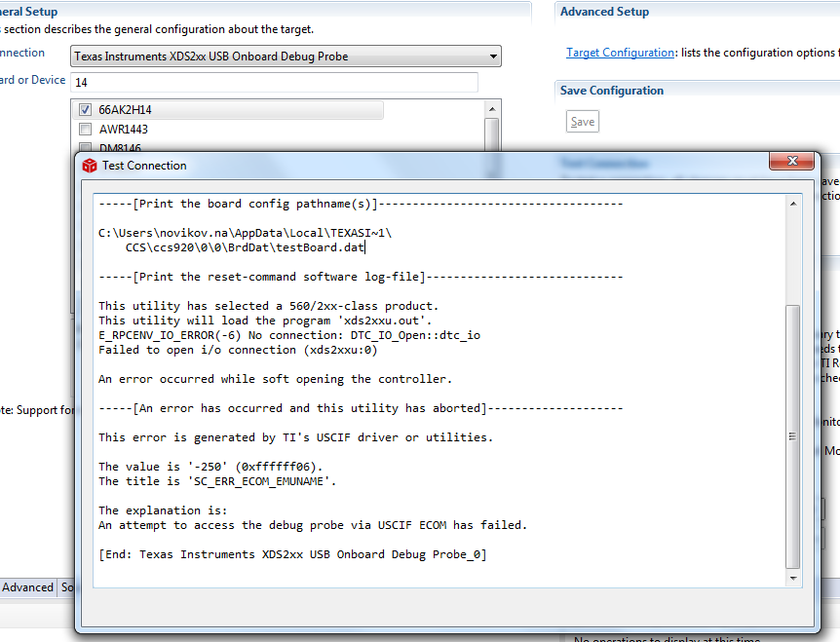Image resolution: width=840 pixels, height=642 pixels.
Task: Select the 66AK2H14 device row
Action: pos(228,110)
